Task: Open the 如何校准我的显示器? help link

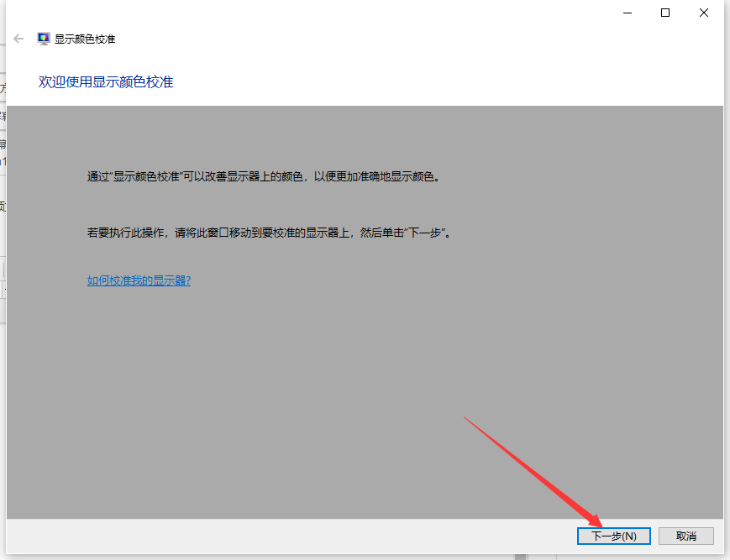Action: point(139,280)
